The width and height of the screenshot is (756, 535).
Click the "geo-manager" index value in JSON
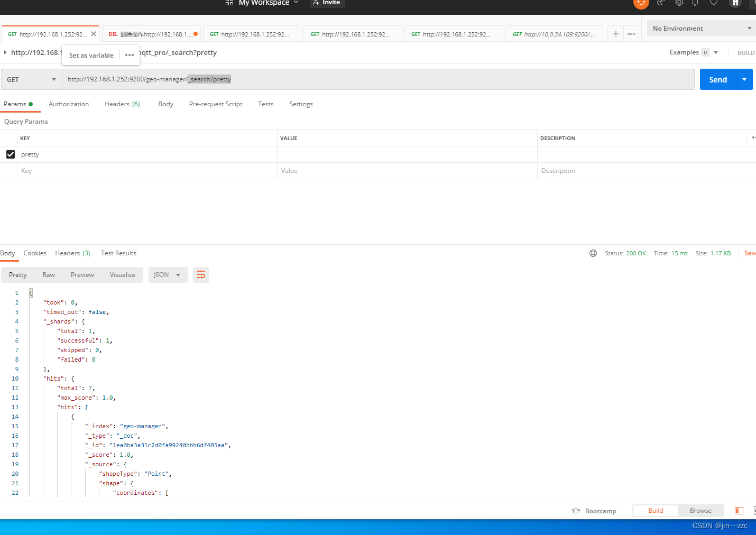pyautogui.click(x=143, y=426)
